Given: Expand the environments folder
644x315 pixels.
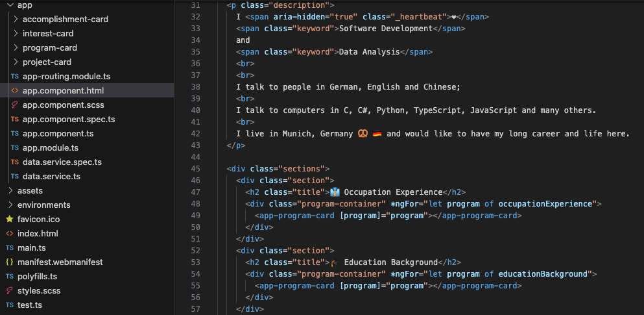Looking at the screenshot, I should (10, 205).
